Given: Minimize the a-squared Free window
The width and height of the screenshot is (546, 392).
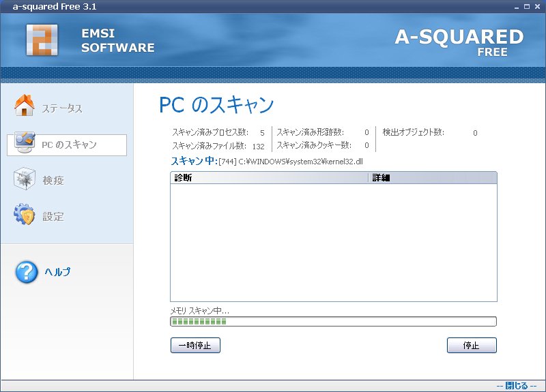Looking at the screenshot, I should click(517, 7).
